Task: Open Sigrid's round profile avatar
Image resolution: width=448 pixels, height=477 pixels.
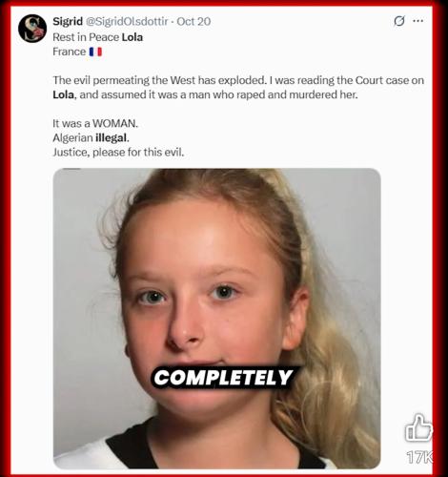Action: [x=32, y=29]
